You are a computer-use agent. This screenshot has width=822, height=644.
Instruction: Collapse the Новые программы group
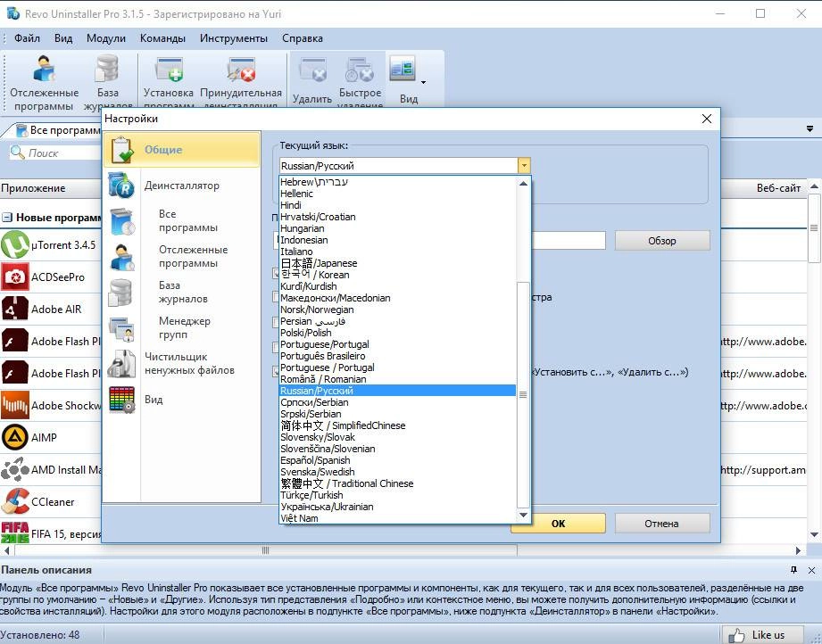tap(7, 218)
